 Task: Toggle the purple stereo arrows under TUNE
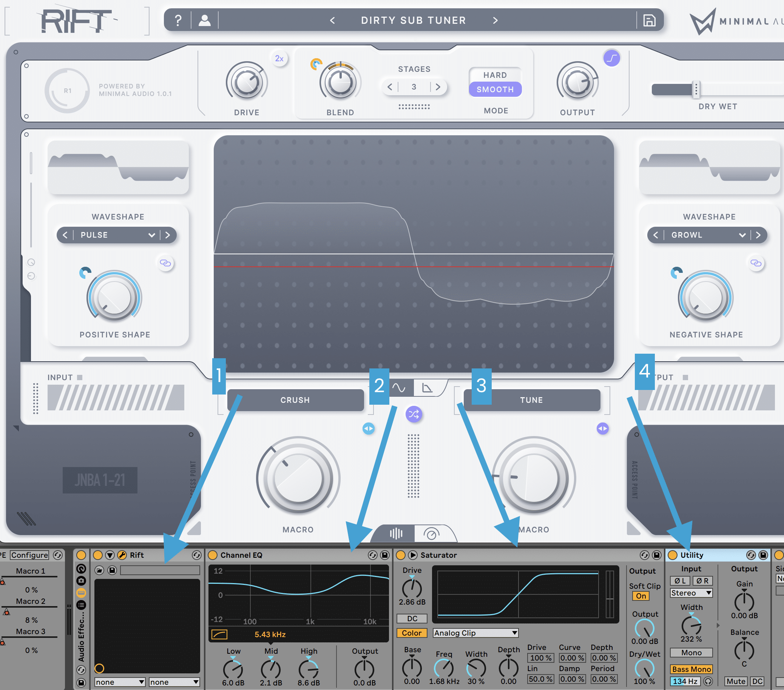[603, 428]
